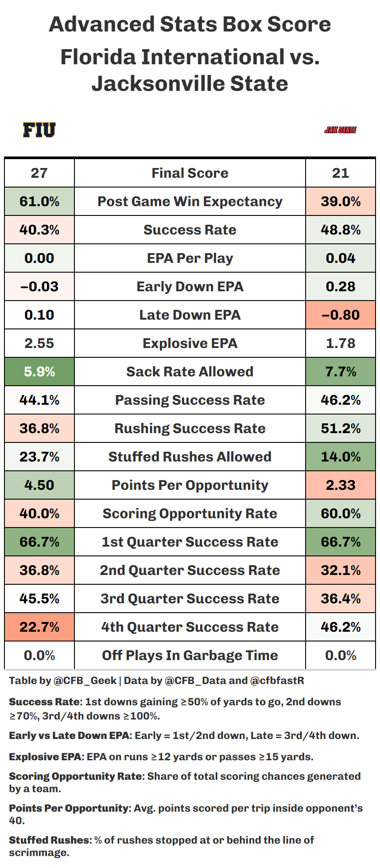Click the Explosive EPA row label
This screenshot has width=380, height=868.
pyautogui.click(x=190, y=343)
